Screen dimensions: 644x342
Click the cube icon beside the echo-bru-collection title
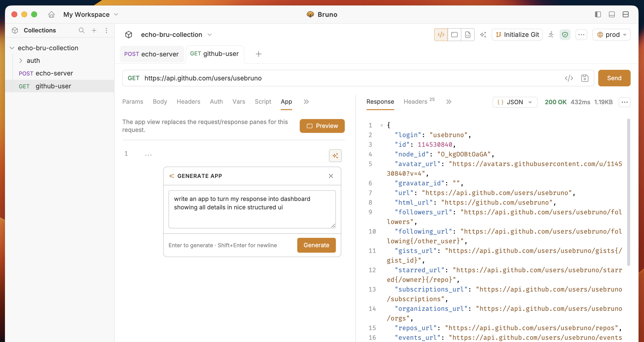129,34
